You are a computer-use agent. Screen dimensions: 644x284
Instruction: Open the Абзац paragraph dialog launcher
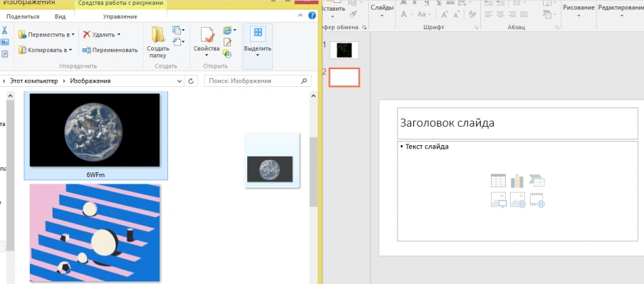[x=557, y=28]
